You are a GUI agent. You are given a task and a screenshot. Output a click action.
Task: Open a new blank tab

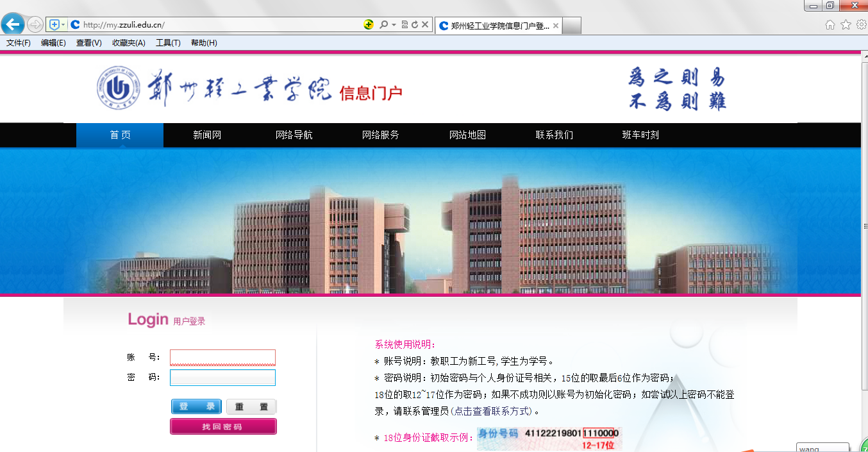(572, 26)
